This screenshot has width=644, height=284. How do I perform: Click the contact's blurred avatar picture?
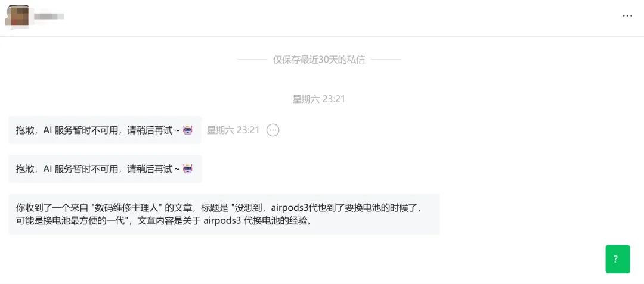click(x=17, y=17)
